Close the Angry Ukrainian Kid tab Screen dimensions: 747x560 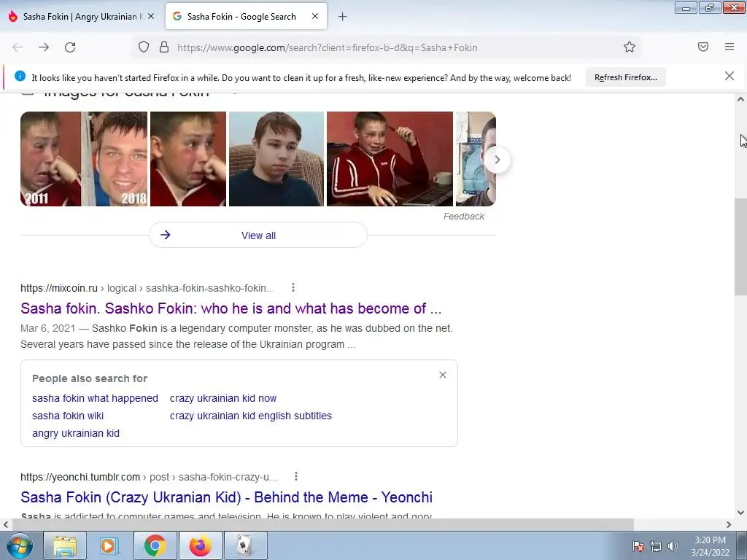[x=151, y=16]
